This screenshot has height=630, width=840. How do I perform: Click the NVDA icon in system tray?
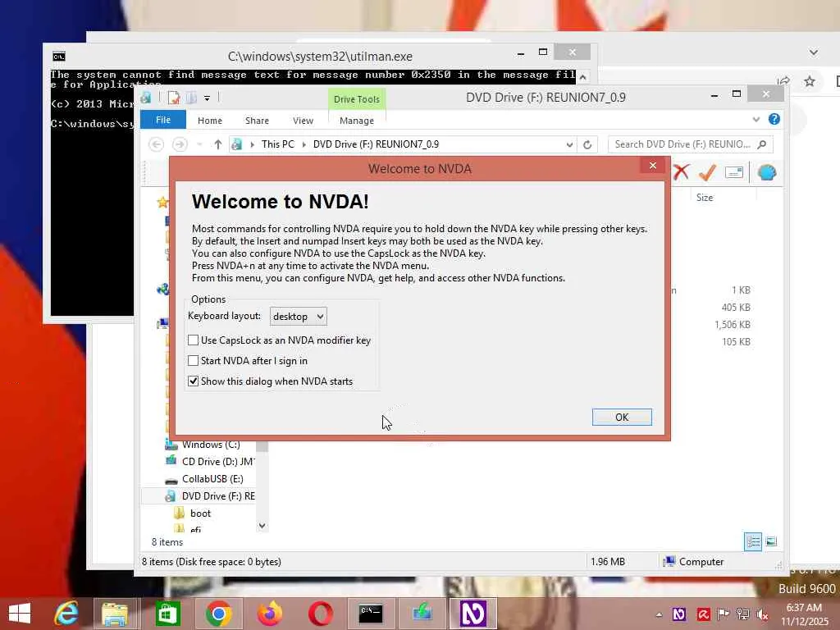tap(678, 614)
